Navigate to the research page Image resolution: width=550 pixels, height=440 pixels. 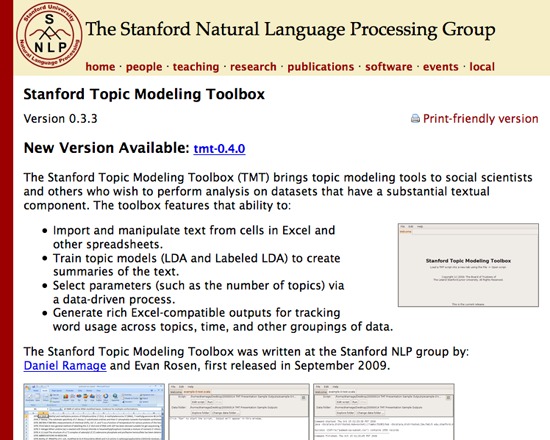pyautogui.click(x=253, y=67)
